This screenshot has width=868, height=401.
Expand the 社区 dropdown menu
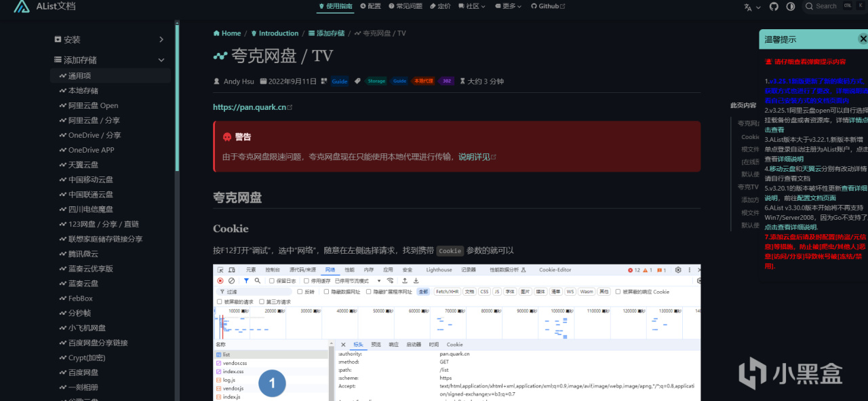[x=473, y=6]
